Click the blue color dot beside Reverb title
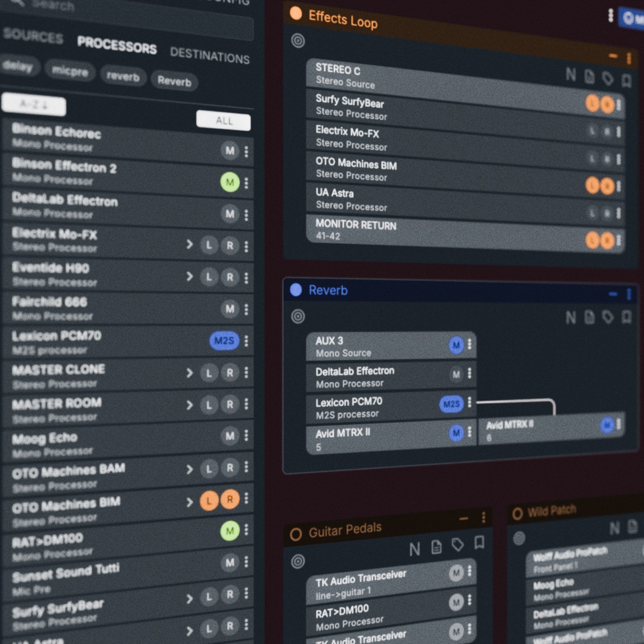The height and width of the screenshot is (644, 644). pos(296,290)
